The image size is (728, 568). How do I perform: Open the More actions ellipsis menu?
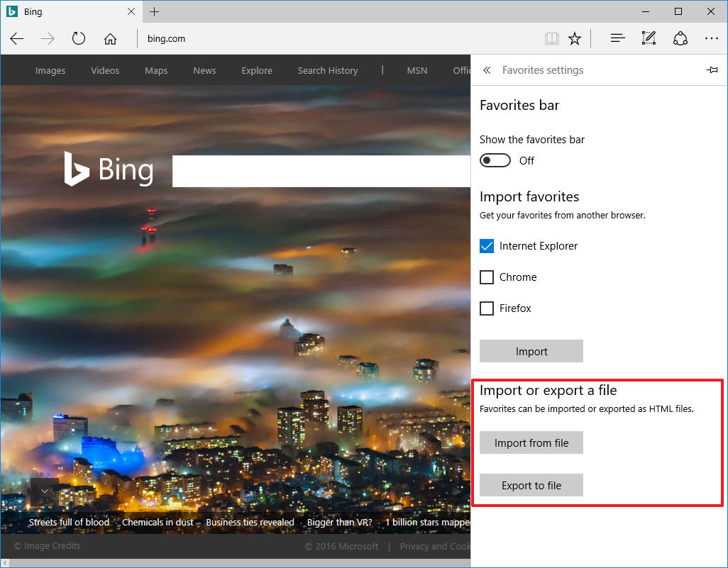click(711, 38)
